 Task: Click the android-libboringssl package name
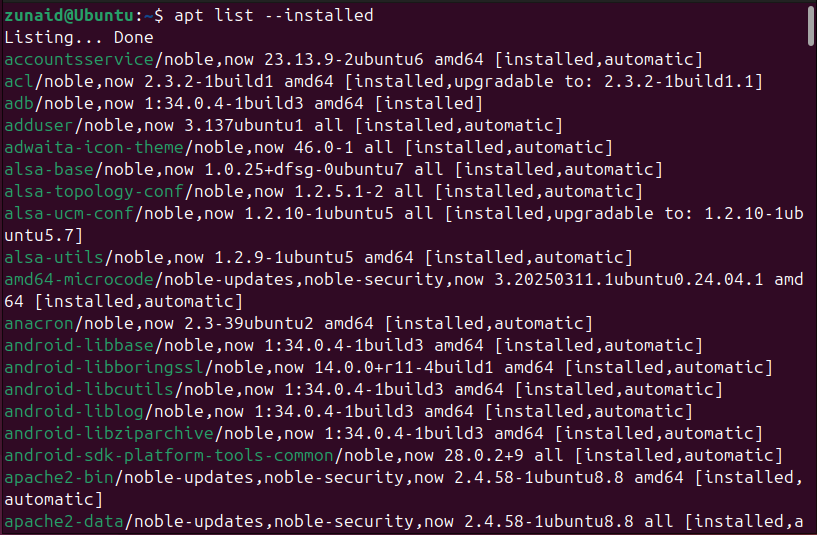pos(103,367)
